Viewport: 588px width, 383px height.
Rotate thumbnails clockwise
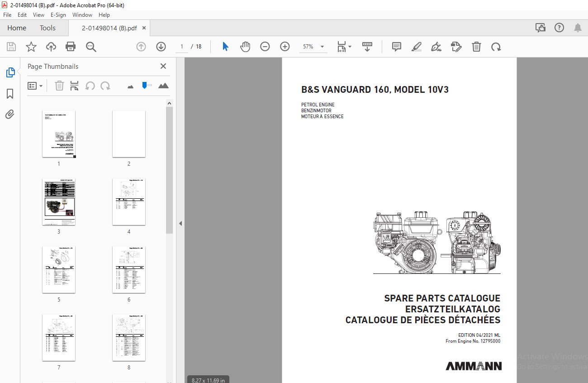(105, 86)
